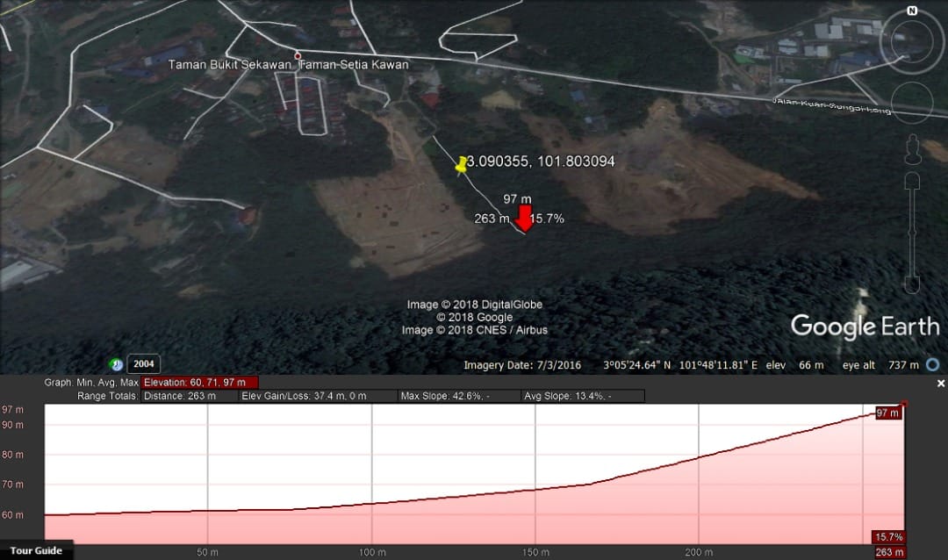Click the Elevation: 60, 71, 97 m label
948x560 pixels.
(x=200, y=383)
